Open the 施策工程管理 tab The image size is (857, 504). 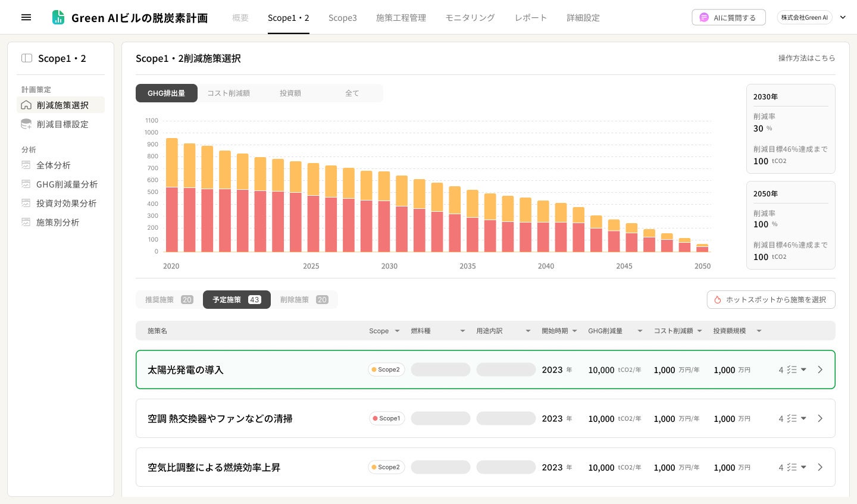pos(401,18)
